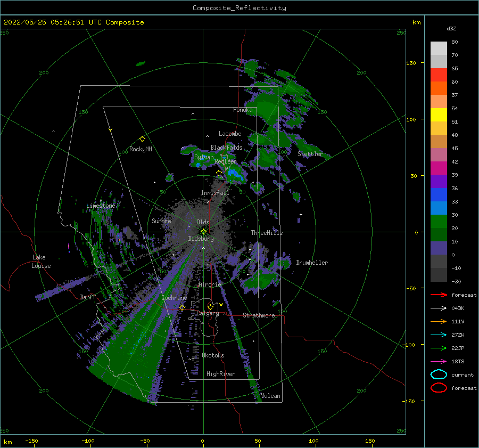This screenshot has width=479, height=448.
Task: Click the Olds label
Action: (203, 222)
